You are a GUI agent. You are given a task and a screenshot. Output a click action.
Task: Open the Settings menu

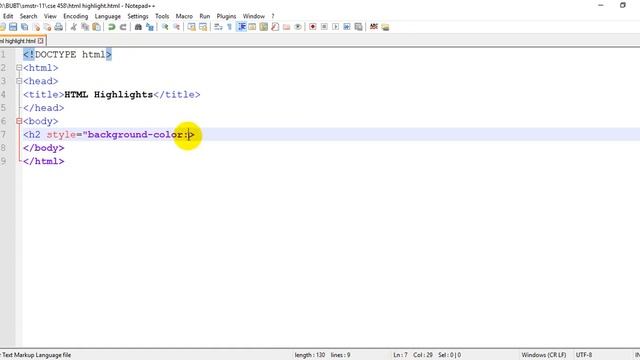click(x=138, y=16)
